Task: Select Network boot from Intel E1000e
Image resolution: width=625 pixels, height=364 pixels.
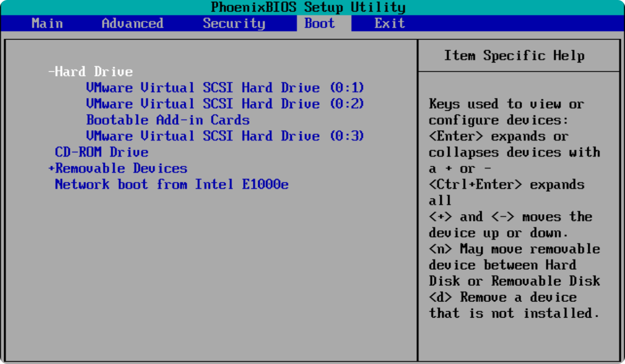Action: (172, 184)
